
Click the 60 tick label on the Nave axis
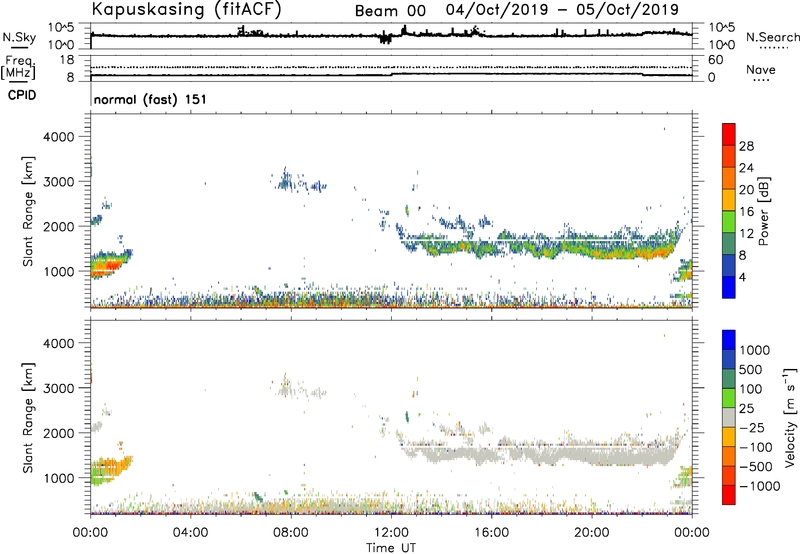(715, 60)
